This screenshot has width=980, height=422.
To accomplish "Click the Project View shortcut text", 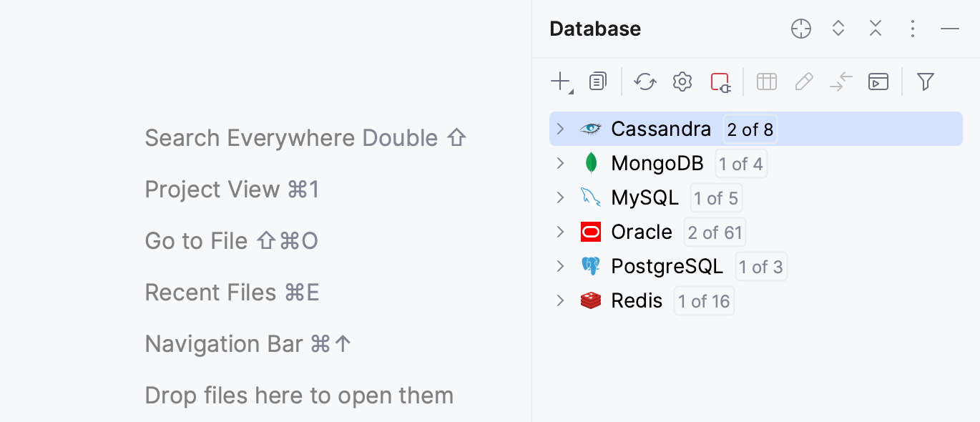I will (232, 189).
